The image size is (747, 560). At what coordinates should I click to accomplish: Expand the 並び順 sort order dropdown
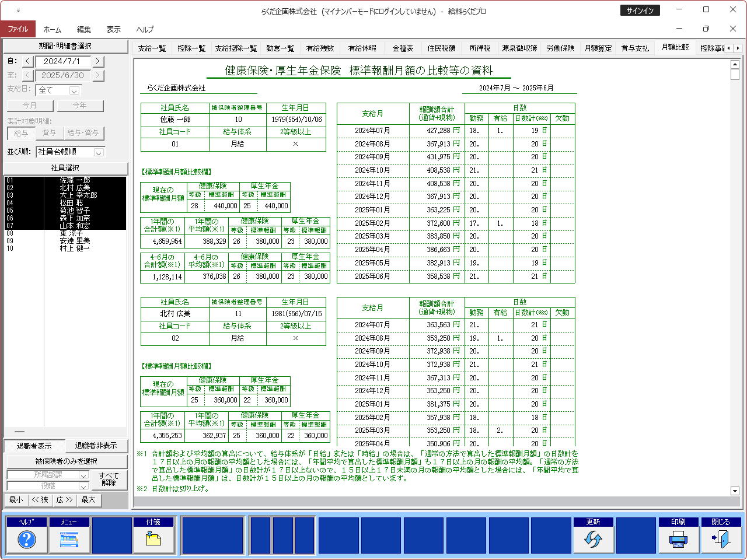pyautogui.click(x=99, y=152)
